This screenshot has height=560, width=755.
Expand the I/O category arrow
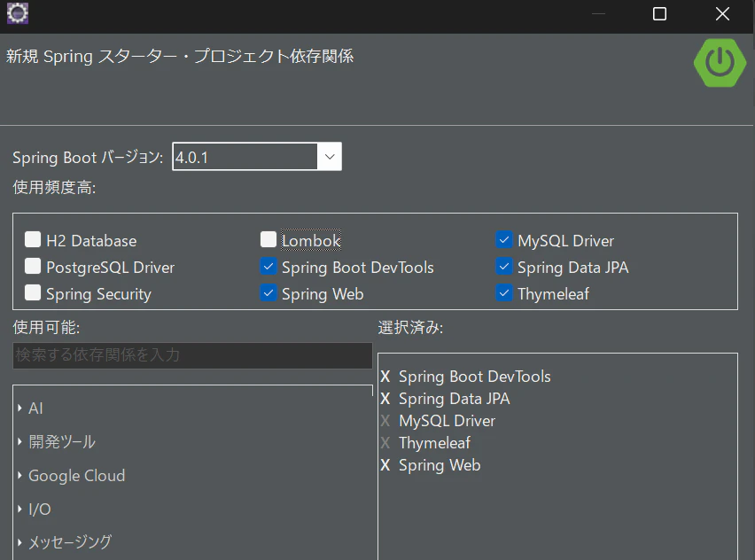[x=19, y=509]
